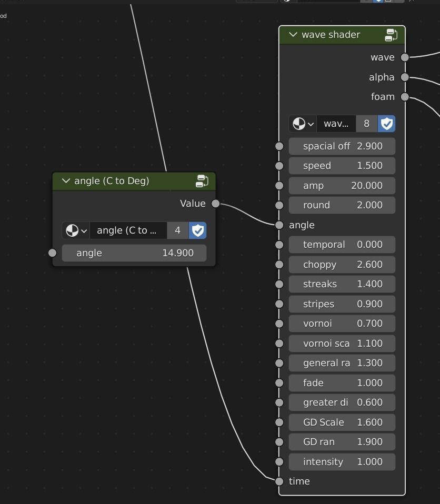Toggle fake user shield on wave shader node
Screen dimensions: 440x504
pos(387,124)
